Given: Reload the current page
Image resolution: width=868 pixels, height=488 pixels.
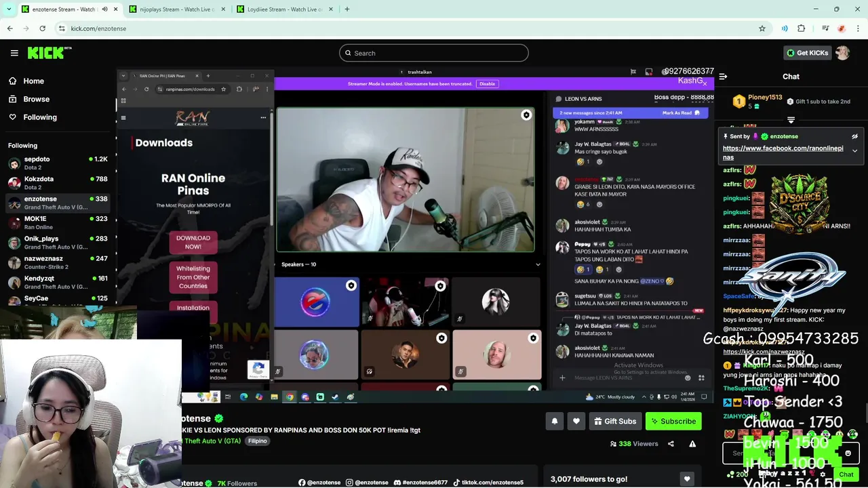Looking at the screenshot, I should [42, 28].
